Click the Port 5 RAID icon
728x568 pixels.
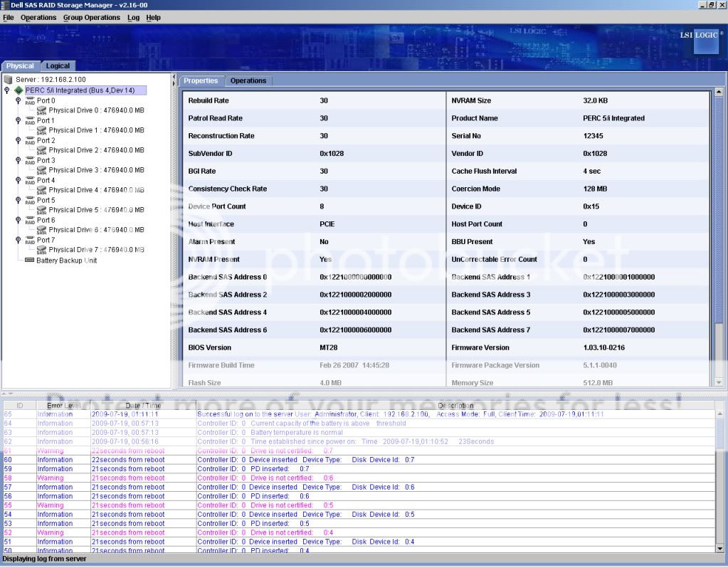[29, 201]
